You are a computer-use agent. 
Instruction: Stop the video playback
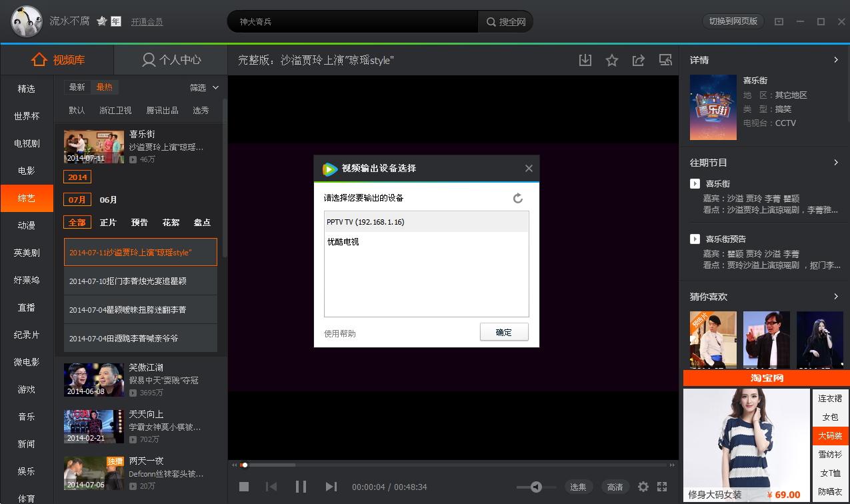[244, 487]
